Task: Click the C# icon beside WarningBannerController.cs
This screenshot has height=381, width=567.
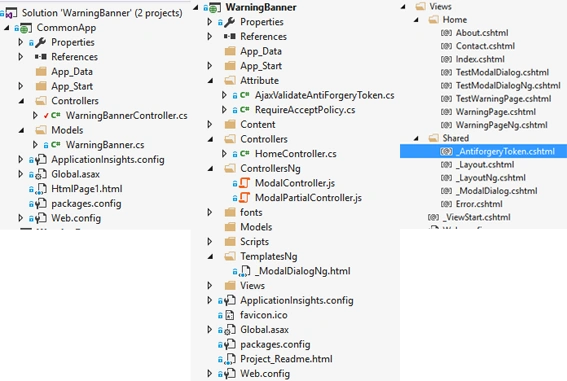Action: (56, 115)
